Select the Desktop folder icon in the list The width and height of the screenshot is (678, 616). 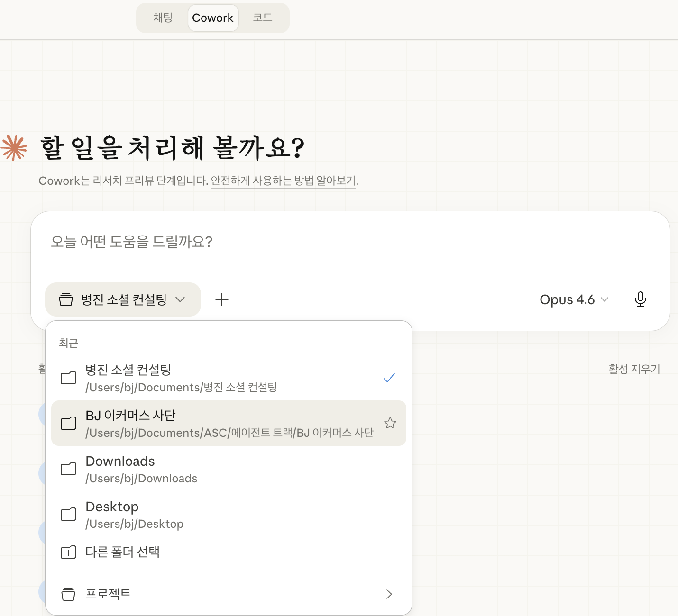tap(68, 514)
